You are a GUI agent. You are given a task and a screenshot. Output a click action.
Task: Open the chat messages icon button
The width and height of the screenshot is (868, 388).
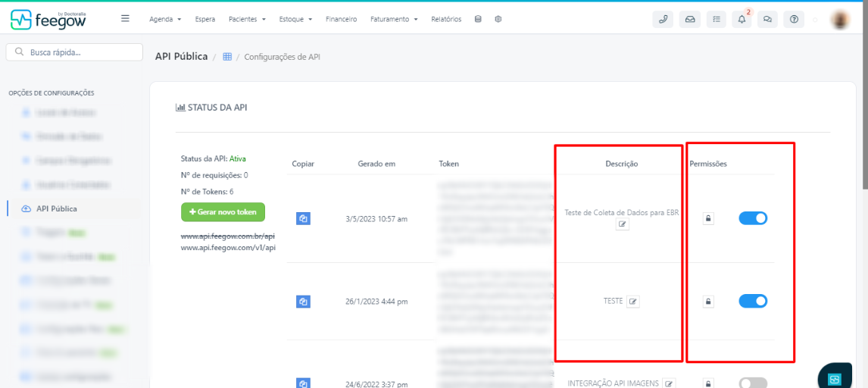[x=768, y=20]
